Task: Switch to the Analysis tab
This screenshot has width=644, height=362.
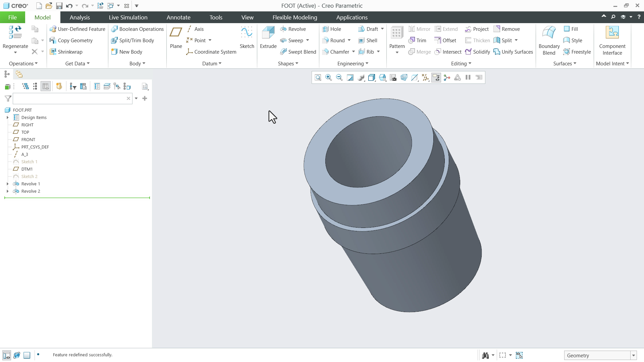Action: point(80,17)
